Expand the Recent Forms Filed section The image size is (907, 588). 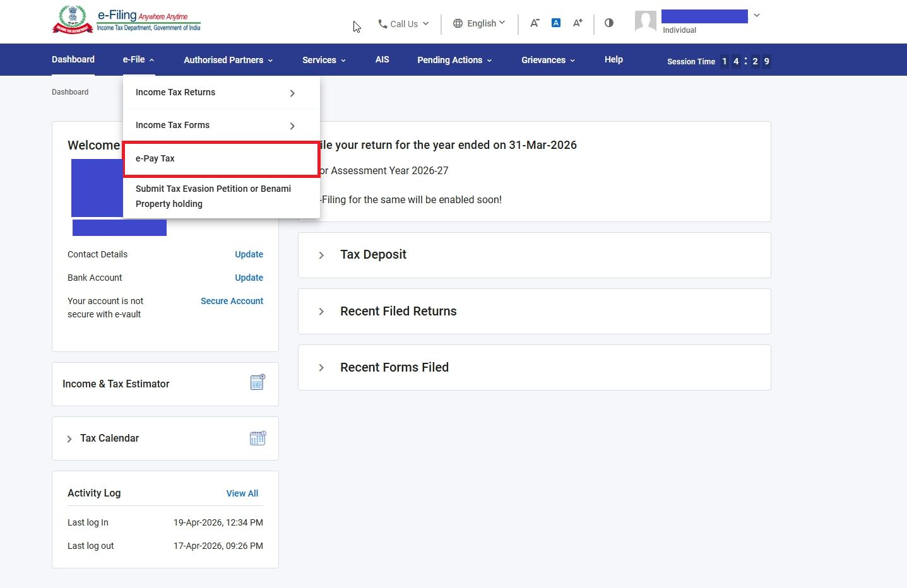pyautogui.click(x=321, y=368)
